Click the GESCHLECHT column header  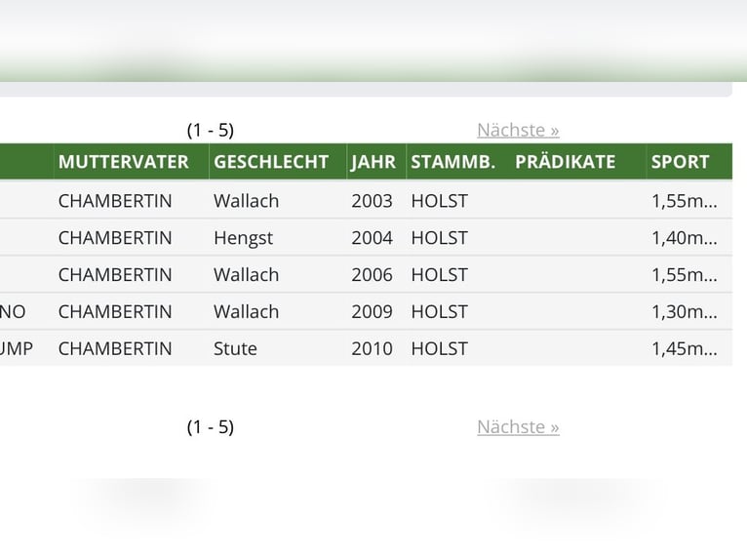[x=271, y=162]
